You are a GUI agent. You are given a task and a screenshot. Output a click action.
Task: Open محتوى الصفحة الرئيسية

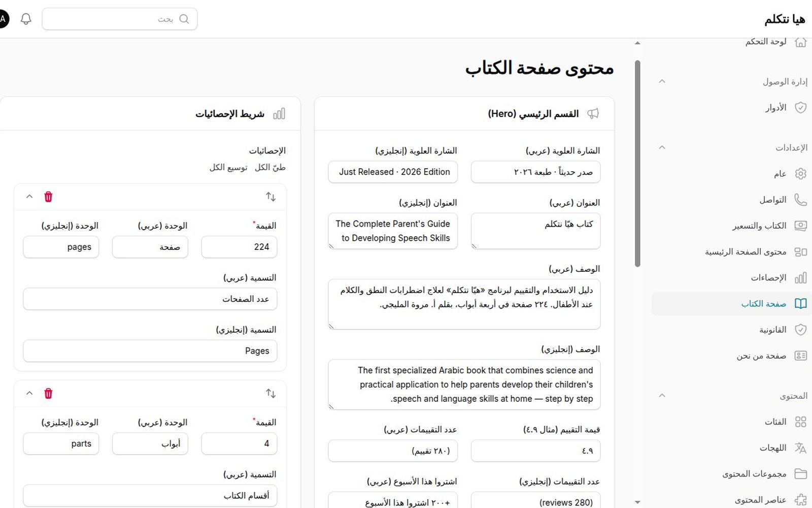pyautogui.click(x=731, y=252)
